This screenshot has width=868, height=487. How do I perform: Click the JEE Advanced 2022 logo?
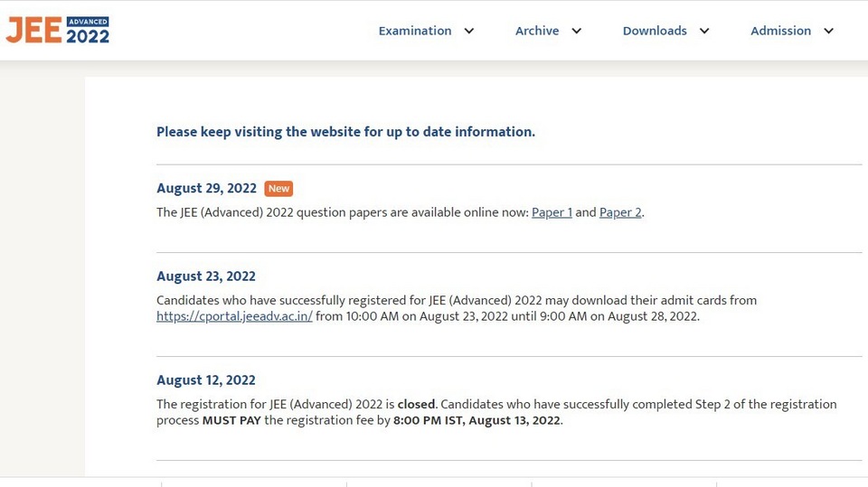[x=58, y=30]
